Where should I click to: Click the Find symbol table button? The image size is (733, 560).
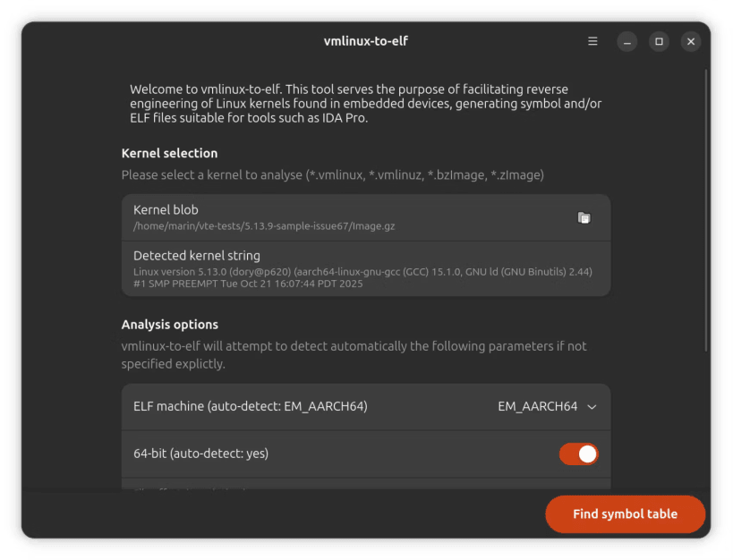(625, 514)
